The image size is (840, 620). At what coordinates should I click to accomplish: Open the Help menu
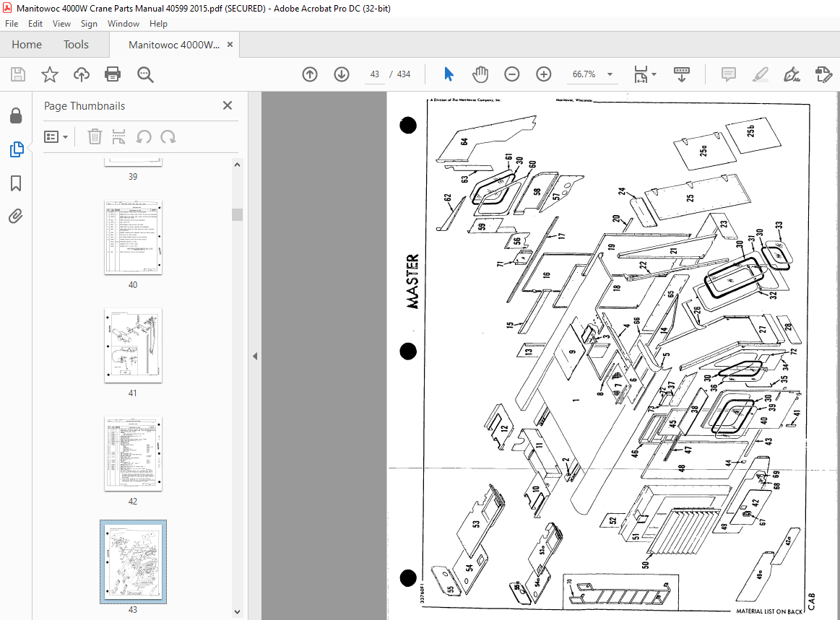(x=158, y=24)
